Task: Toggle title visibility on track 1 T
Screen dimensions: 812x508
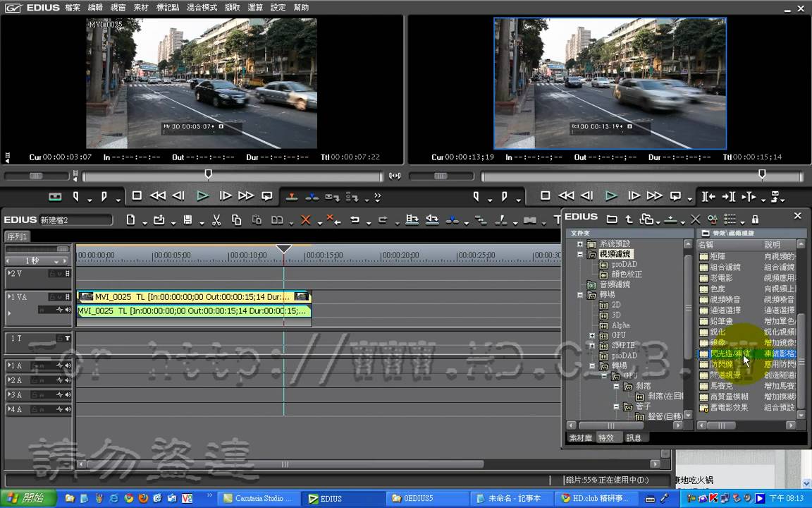Action: (x=68, y=338)
